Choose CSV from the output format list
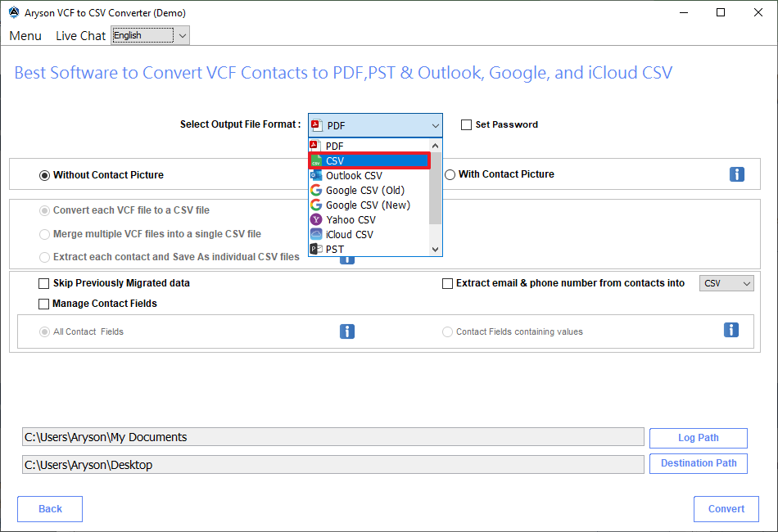This screenshot has height=532, width=778. (x=369, y=160)
